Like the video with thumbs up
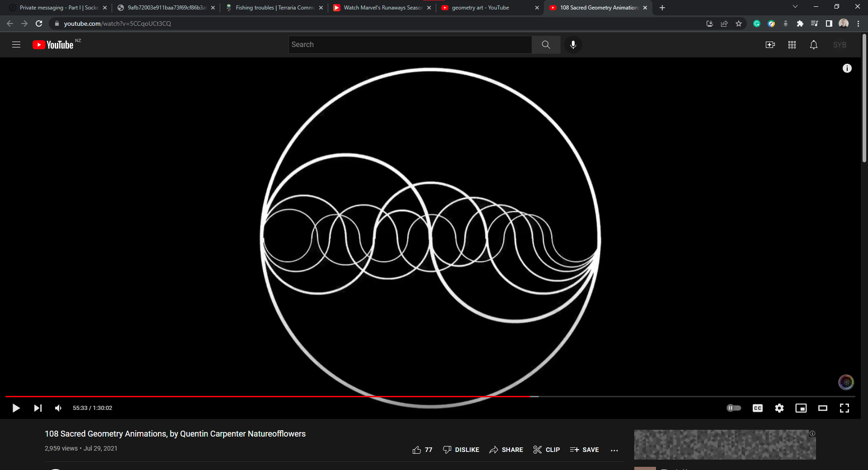 click(417, 450)
